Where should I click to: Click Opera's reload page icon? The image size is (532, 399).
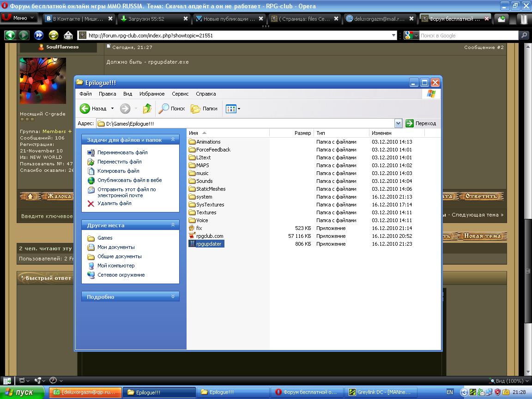pyautogui.click(x=54, y=36)
